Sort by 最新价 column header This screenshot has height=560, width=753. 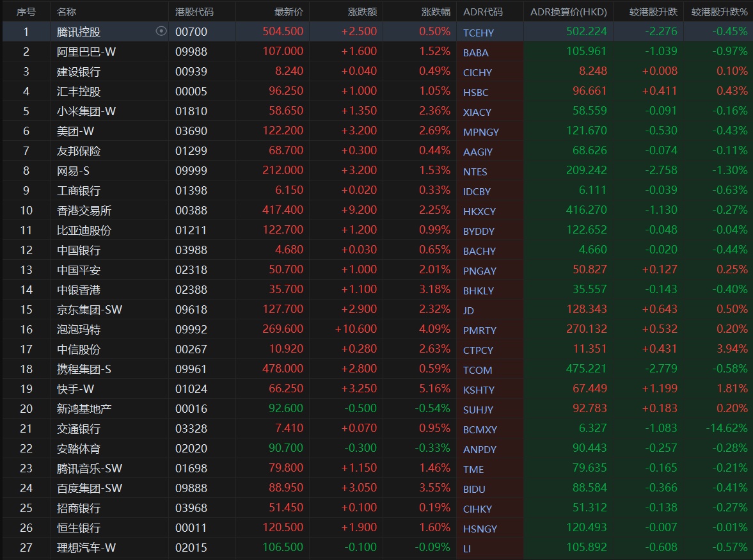pos(289,12)
